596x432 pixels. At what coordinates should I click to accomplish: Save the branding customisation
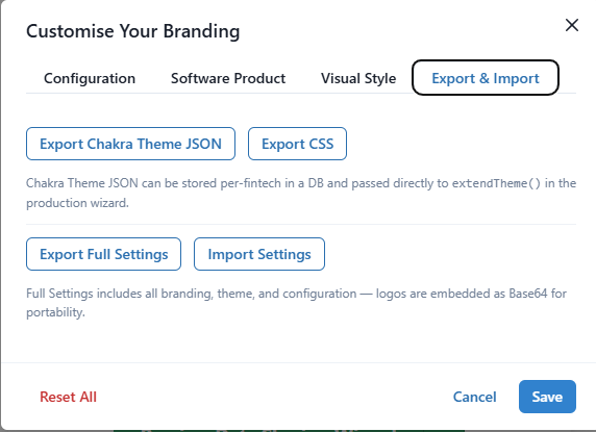coord(547,397)
